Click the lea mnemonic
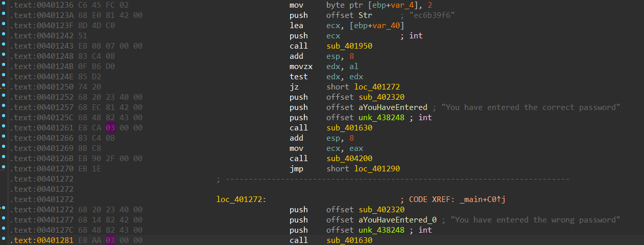The width and height of the screenshot is (644, 245). 296,26
